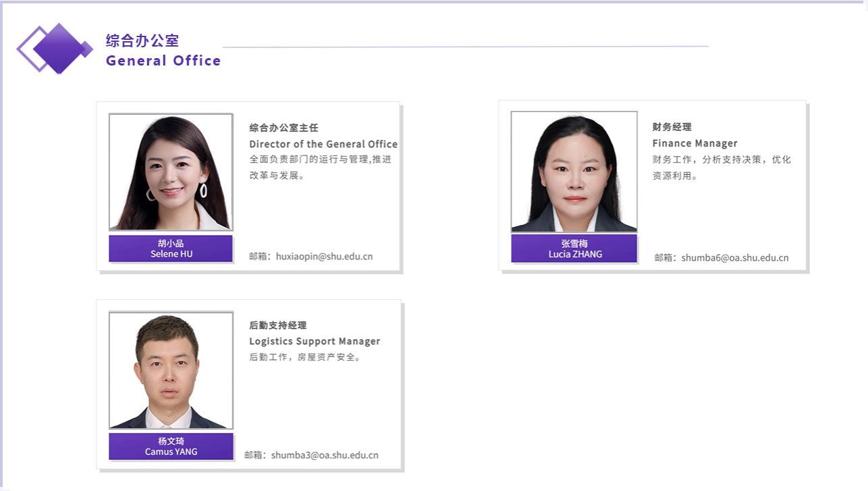Screen dimensions: 868x491
Task: Open the portrait photo above Lucia ZHANG
Action: point(574,172)
